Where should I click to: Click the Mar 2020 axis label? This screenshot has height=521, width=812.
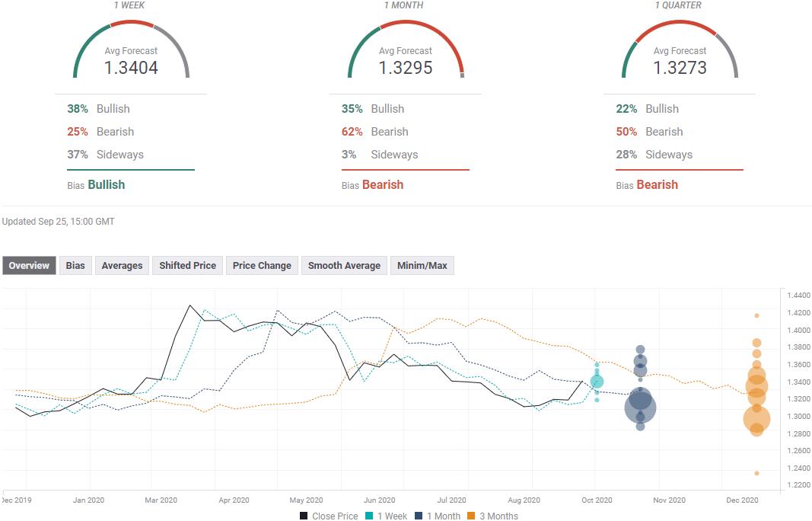(161, 500)
